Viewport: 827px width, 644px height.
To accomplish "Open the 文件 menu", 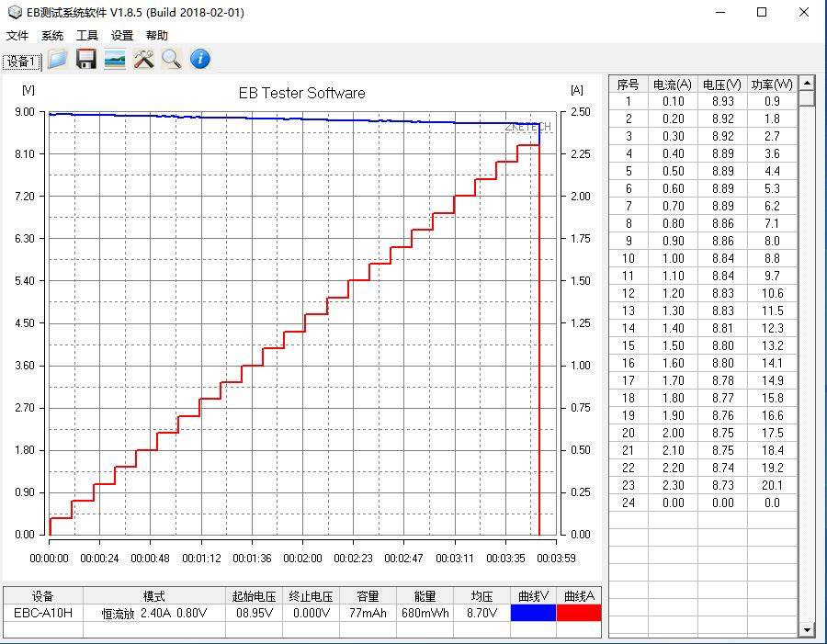I will point(17,36).
